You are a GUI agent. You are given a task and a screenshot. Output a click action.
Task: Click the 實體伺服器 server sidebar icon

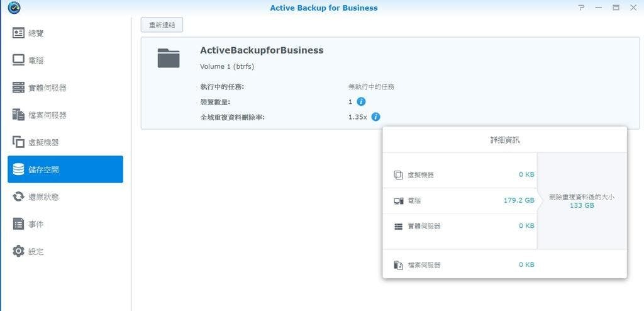tap(18, 88)
